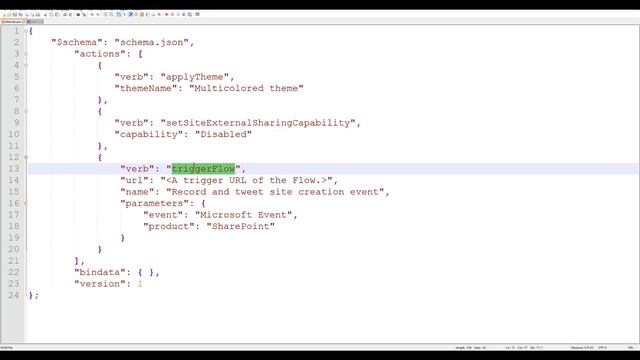Toggle indent guide toolbar icon
Viewport: 640px width, 360px height.
[x=130, y=14]
